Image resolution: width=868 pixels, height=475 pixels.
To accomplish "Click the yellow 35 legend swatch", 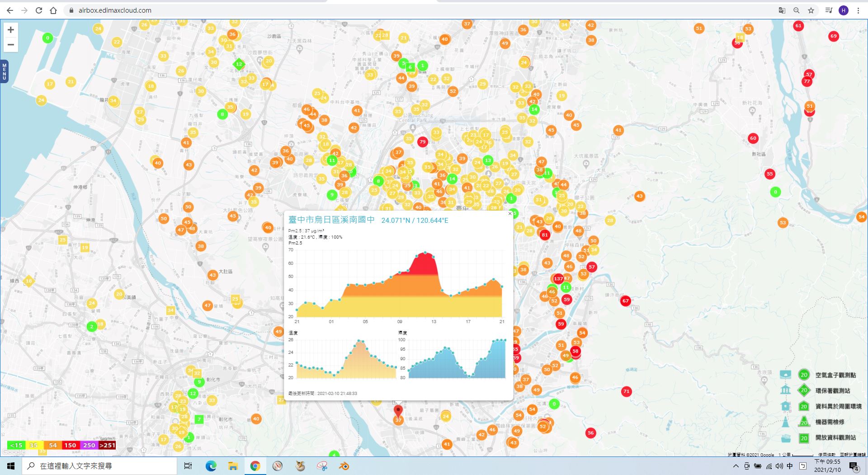I will pyautogui.click(x=34, y=445).
